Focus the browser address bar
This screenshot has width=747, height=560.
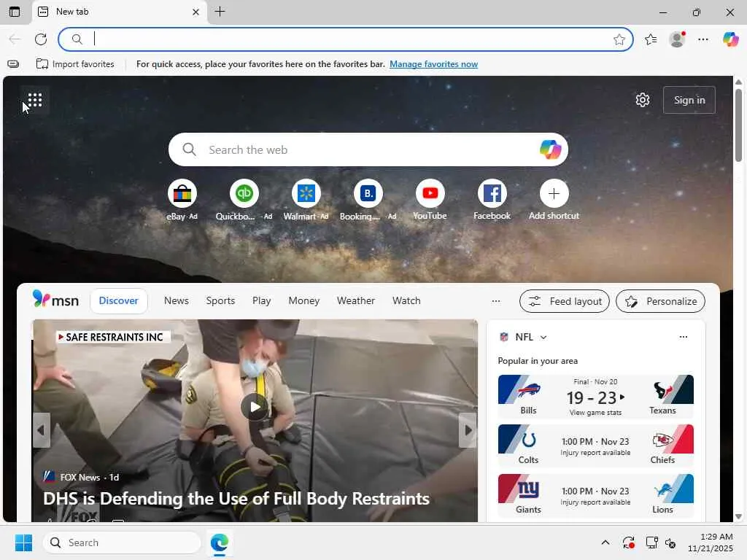(345, 39)
